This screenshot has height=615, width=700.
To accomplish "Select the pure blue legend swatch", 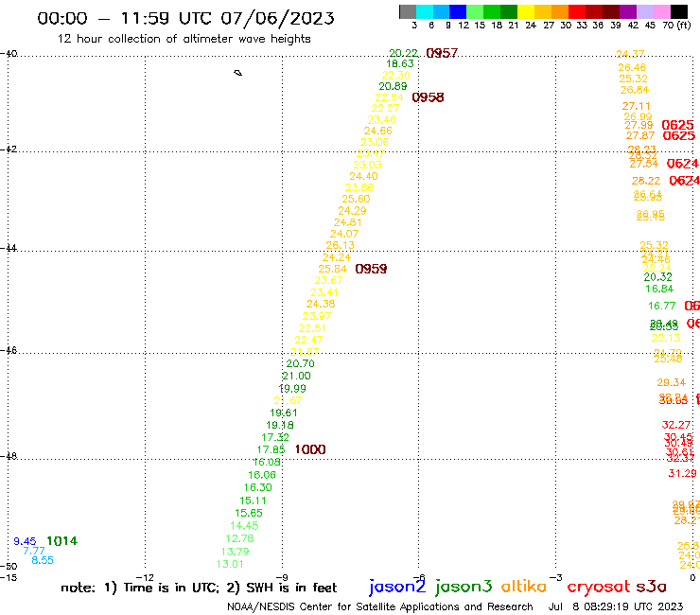I will point(458,11).
